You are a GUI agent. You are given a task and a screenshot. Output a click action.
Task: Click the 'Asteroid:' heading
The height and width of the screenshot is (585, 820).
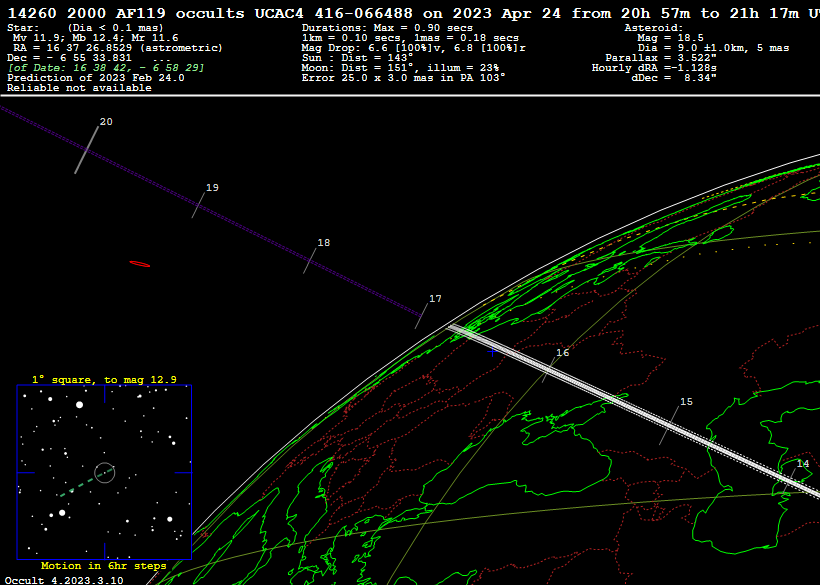(x=654, y=28)
